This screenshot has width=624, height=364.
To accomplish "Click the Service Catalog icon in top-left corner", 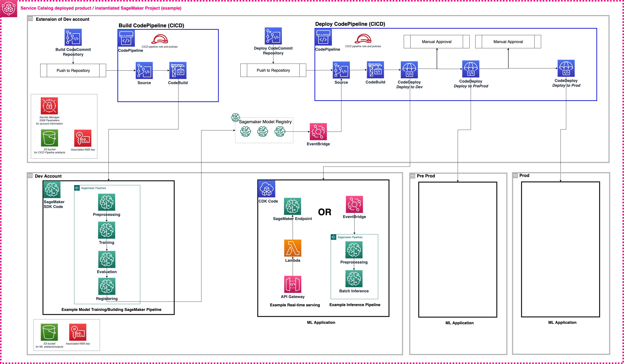I will (x=8, y=8).
